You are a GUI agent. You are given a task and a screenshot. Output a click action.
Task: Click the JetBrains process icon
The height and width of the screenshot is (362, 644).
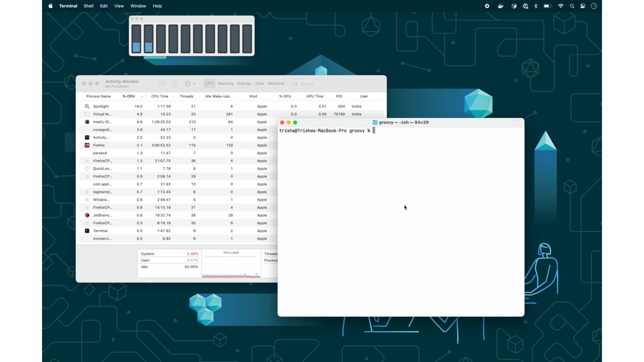(x=87, y=215)
